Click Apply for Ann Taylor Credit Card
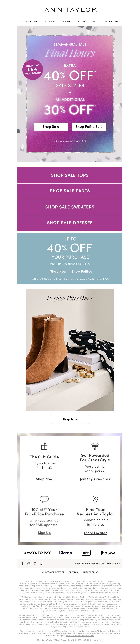 [97, 563]
